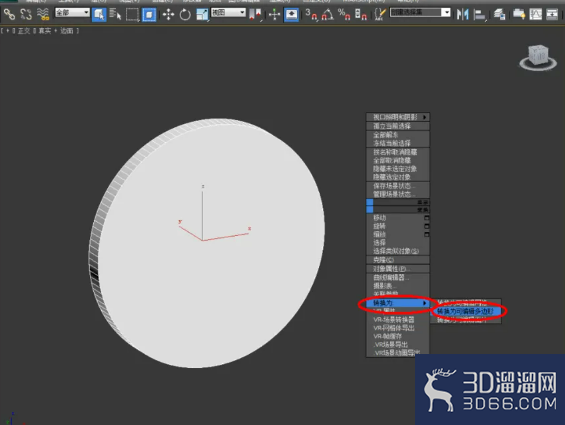Viewport: 565px width, 425px height.
Task: Choose 全部取消隐藏 in context menu
Action: (398, 160)
